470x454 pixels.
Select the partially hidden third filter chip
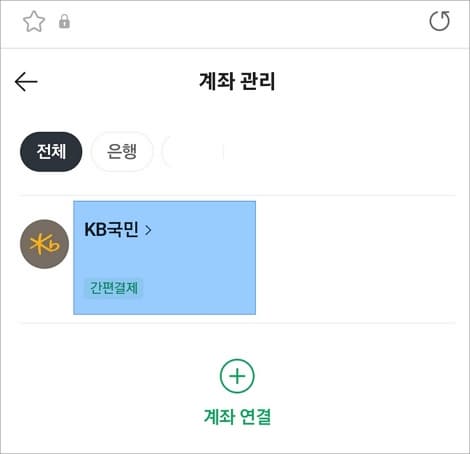193,152
